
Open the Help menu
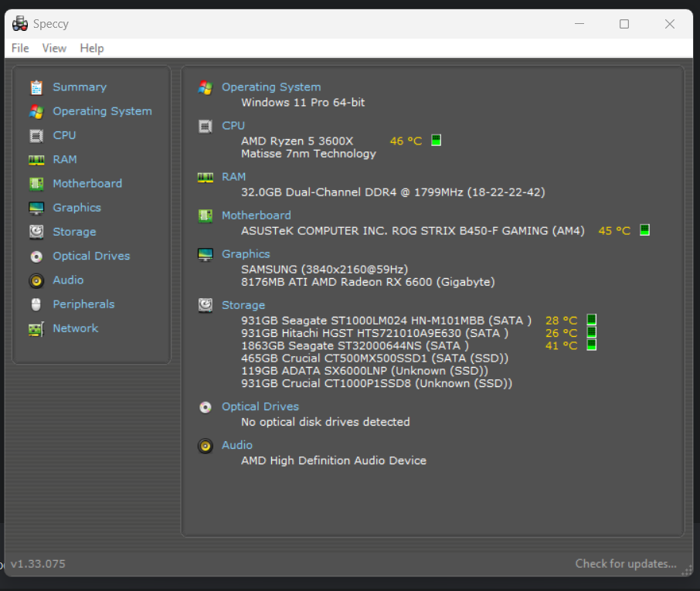click(x=91, y=48)
